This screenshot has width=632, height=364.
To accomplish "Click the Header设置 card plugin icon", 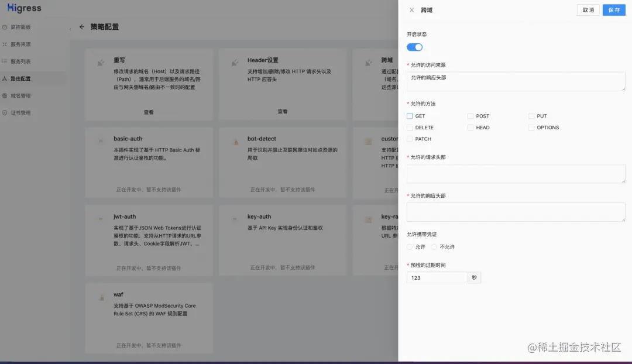I will coord(235,63).
